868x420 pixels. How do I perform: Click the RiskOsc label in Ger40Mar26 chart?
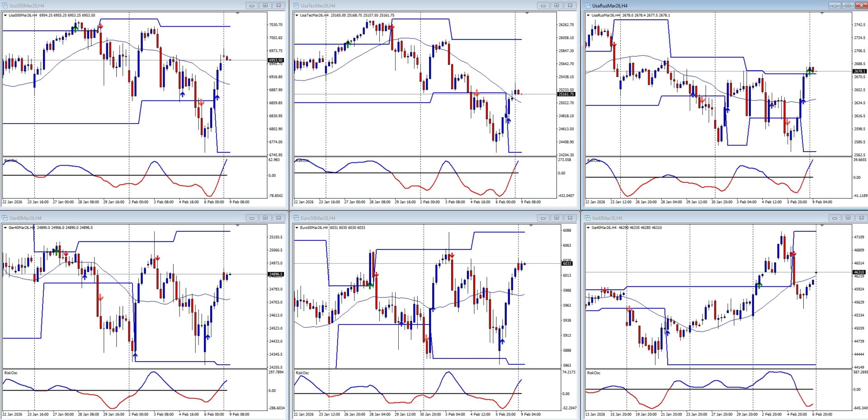click(11, 373)
